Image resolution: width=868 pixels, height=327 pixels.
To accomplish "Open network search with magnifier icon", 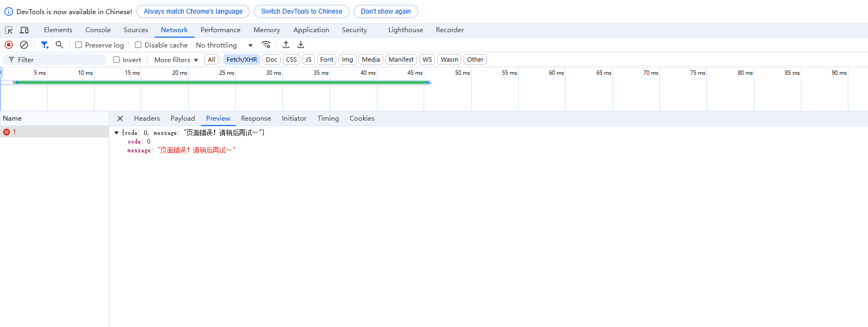I will pyautogui.click(x=60, y=45).
